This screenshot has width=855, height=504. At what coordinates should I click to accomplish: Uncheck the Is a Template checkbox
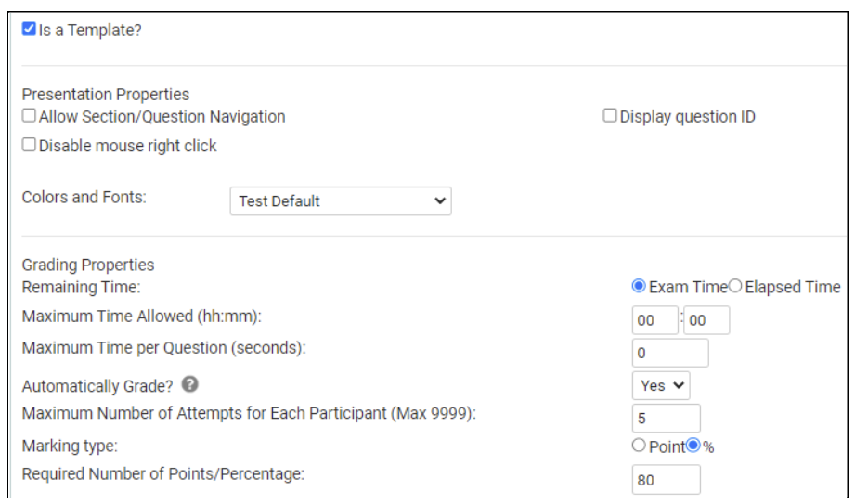coord(29,29)
